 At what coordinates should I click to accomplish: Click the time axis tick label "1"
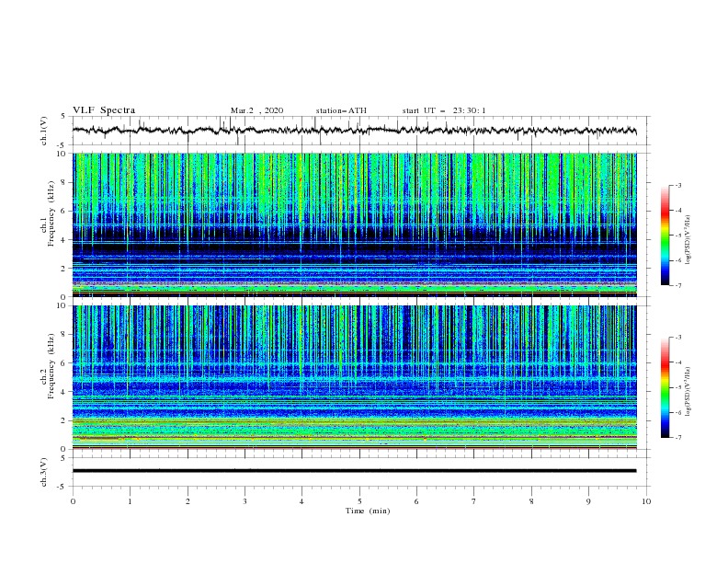130,501
